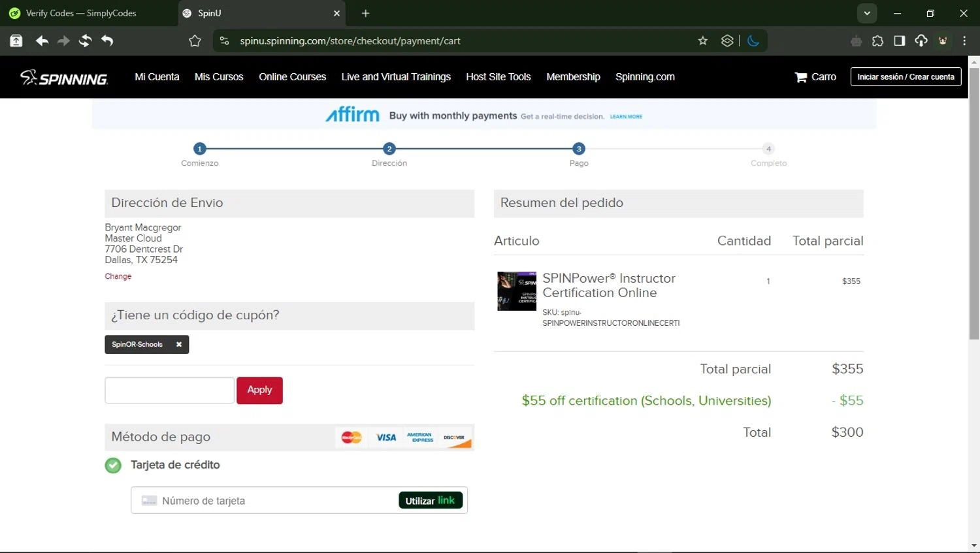Image resolution: width=980 pixels, height=553 pixels.
Task: Click the dimmed robot extension icon
Action: 856,41
